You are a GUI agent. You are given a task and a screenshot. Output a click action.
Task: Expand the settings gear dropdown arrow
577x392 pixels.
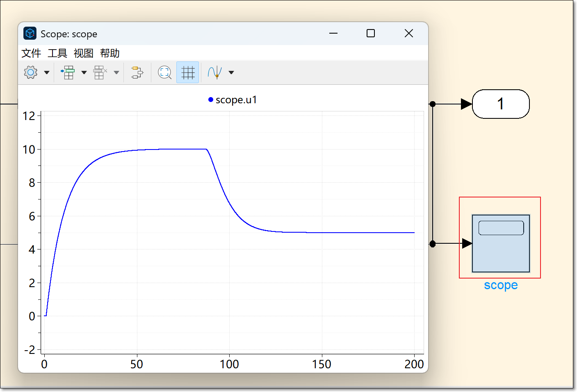tap(47, 73)
